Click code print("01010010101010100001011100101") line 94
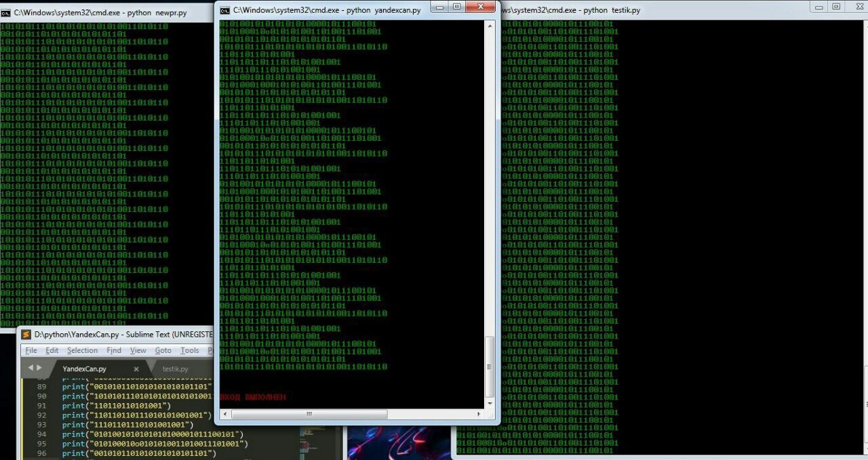This screenshot has width=868, height=460. pos(153,434)
